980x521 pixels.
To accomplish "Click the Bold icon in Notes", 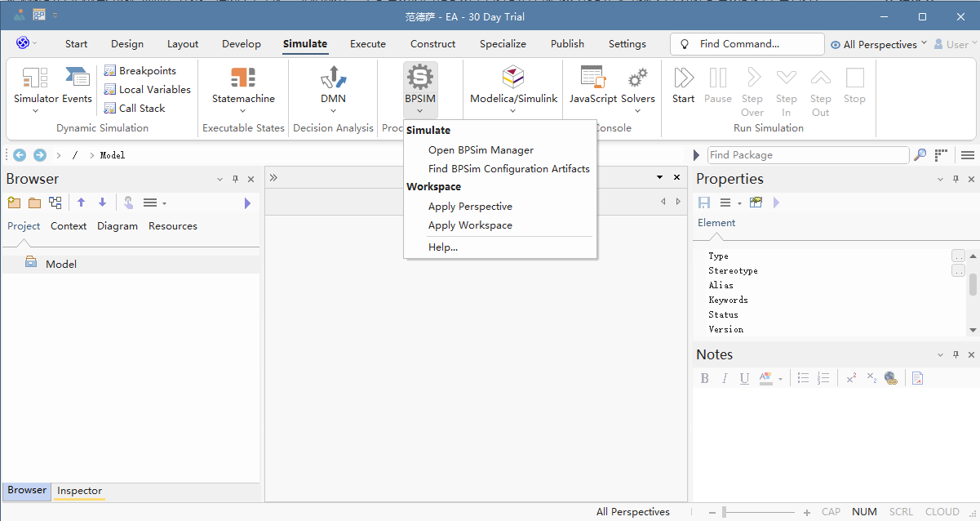I will coord(705,378).
